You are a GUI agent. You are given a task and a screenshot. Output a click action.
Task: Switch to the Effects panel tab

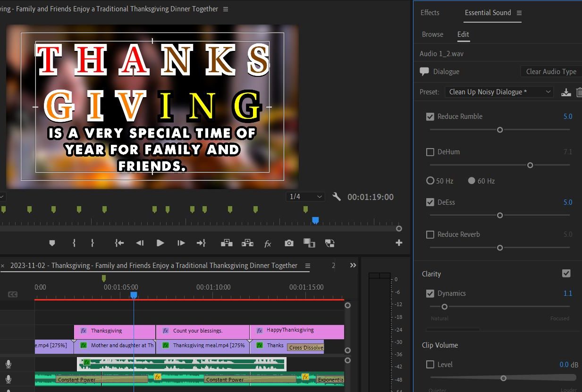coord(430,13)
